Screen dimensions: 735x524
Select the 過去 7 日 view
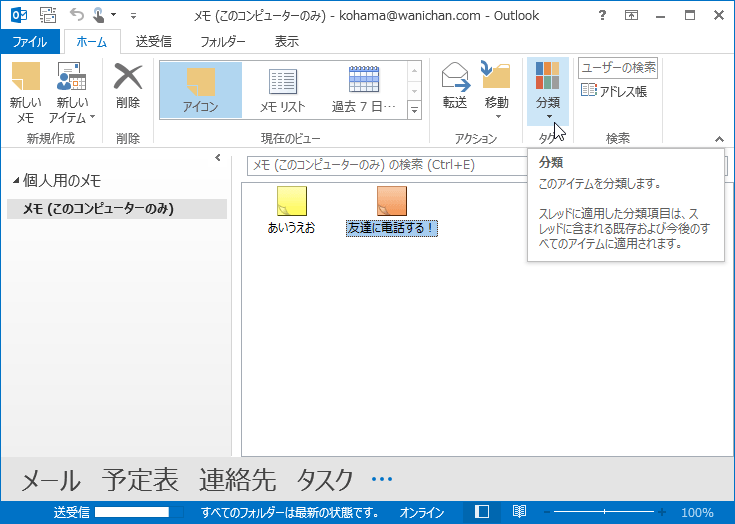pyautogui.click(x=364, y=90)
